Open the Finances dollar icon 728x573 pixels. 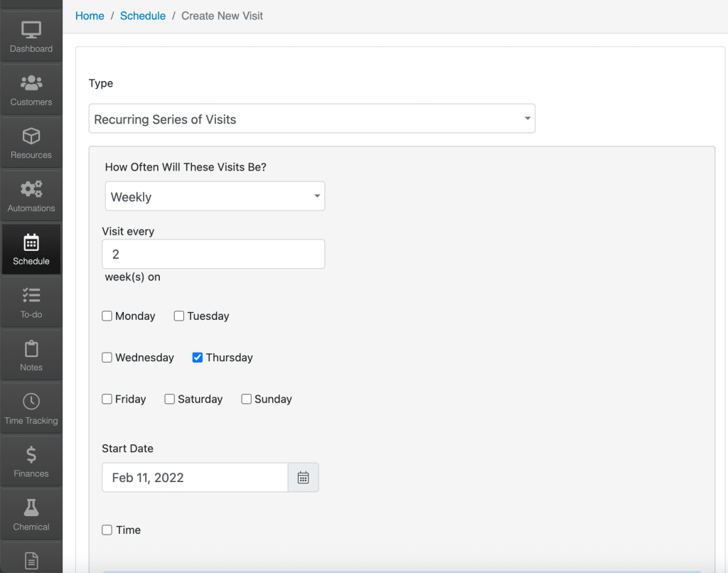pos(31,454)
